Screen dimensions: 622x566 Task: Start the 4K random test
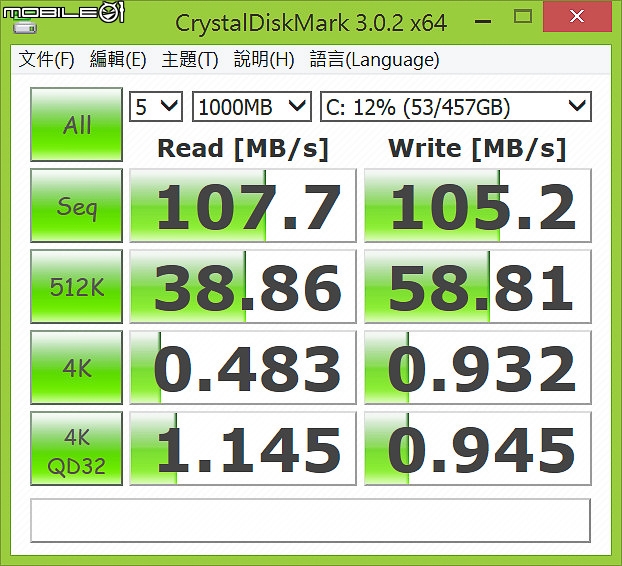click(77, 367)
